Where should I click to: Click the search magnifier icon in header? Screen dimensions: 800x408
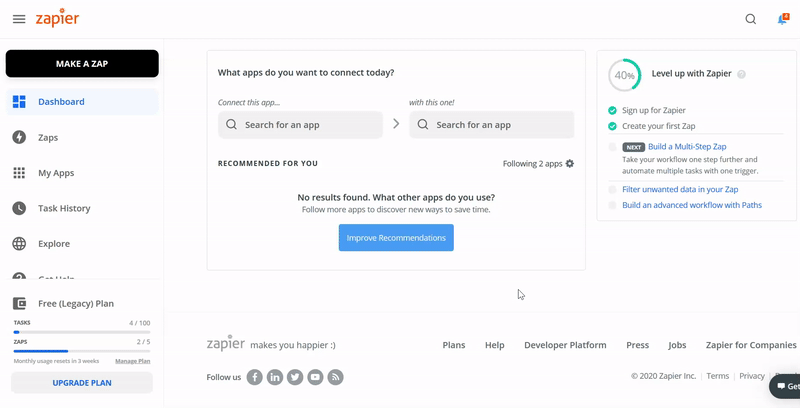[x=751, y=19]
